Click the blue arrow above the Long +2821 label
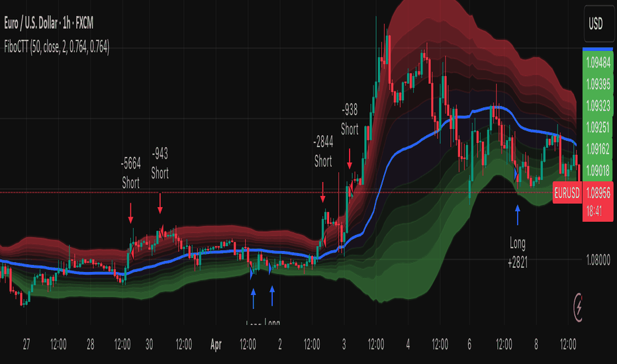The width and height of the screenshot is (617, 364). click(518, 214)
